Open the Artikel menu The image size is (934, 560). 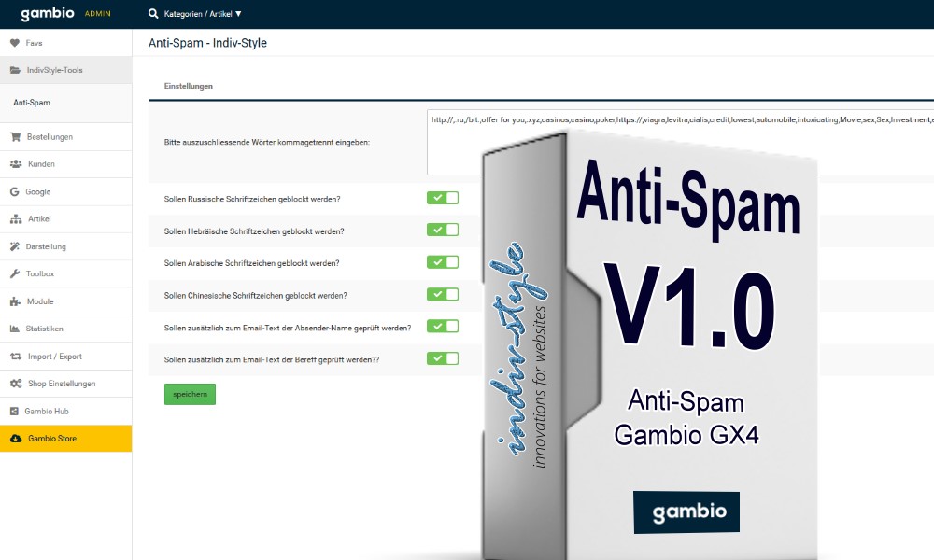[65, 219]
